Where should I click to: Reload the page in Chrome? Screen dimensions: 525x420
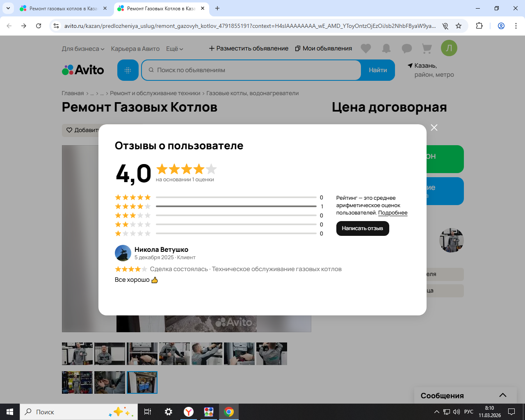coord(39,26)
